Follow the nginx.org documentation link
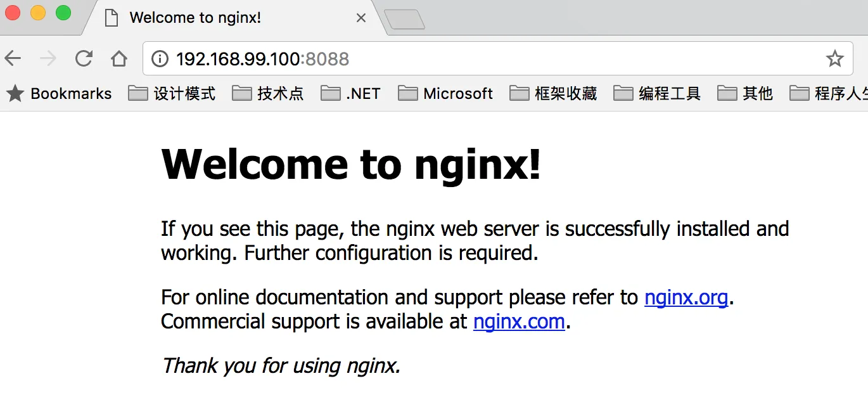 [686, 297]
